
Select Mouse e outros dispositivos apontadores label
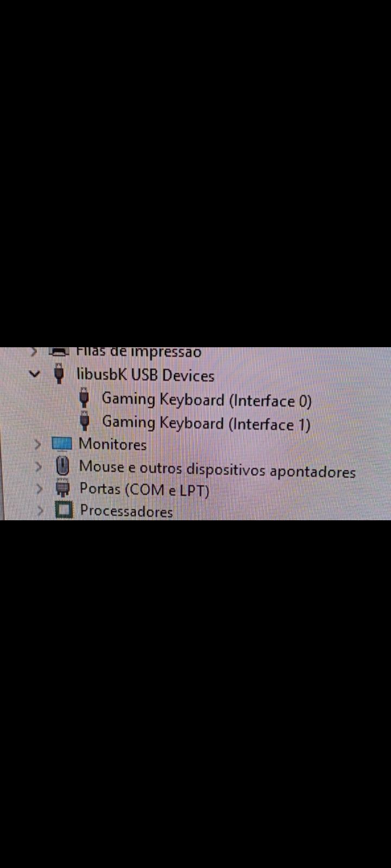coord(217,469)
